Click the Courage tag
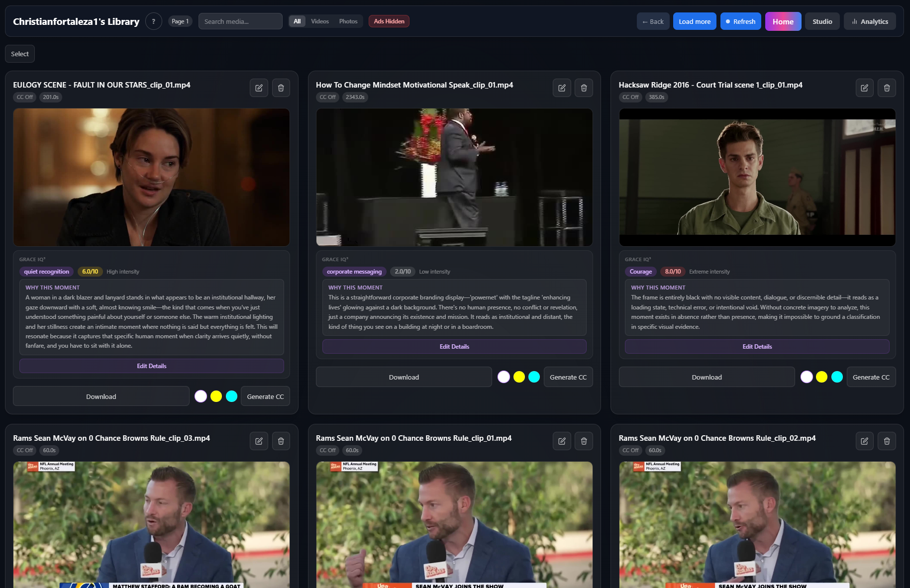 click(641, 272)
